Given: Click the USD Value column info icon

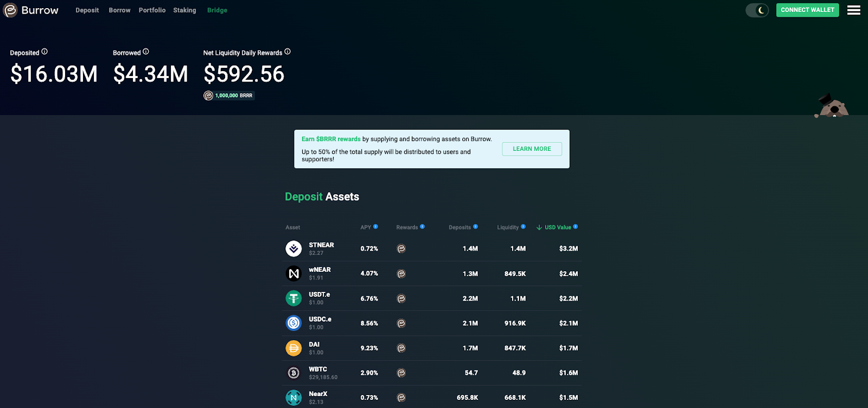Looking at the screenshot, I should pos(576,227).
